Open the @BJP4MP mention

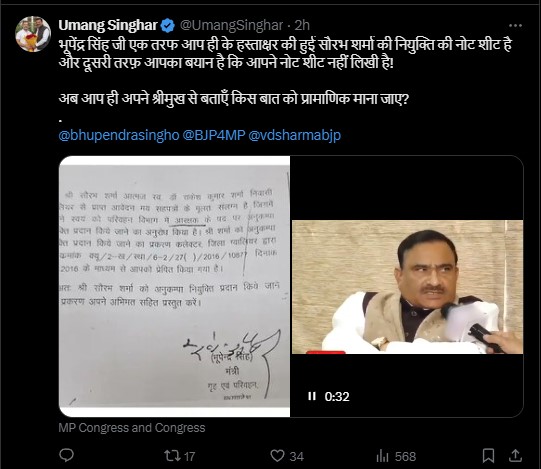point(213,135)
